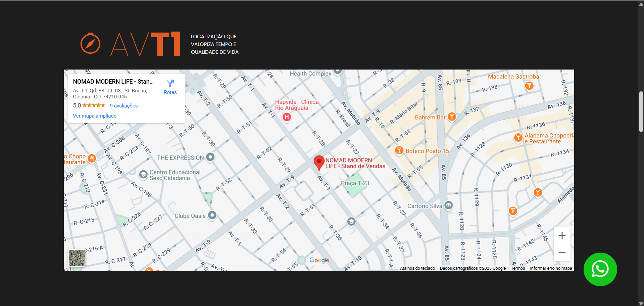Click the Centro Educacional Sesc Cidadania marker
Image resolution: width=644 pixels, height=306 pixels.
143,174
